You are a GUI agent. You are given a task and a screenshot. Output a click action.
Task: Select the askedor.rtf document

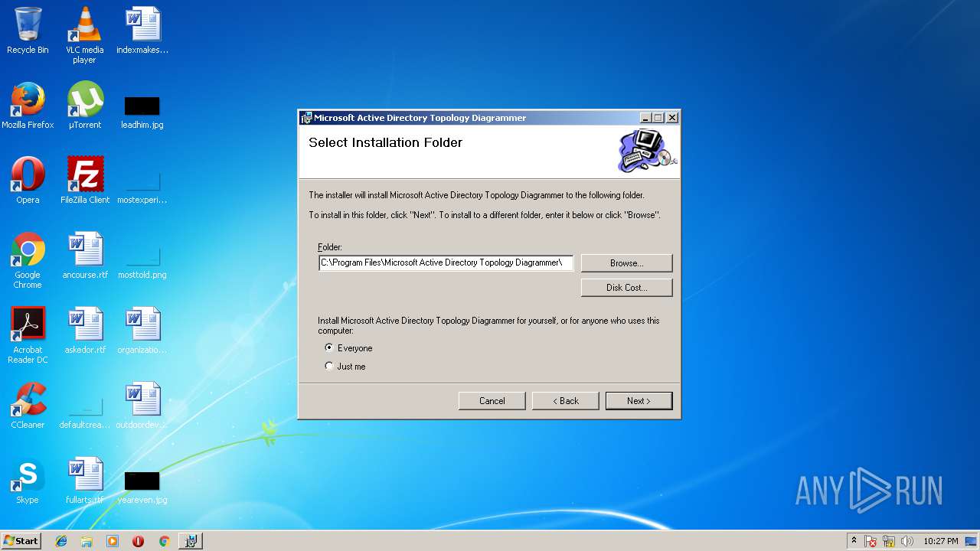pyautogui.click(x=84, y=331)
